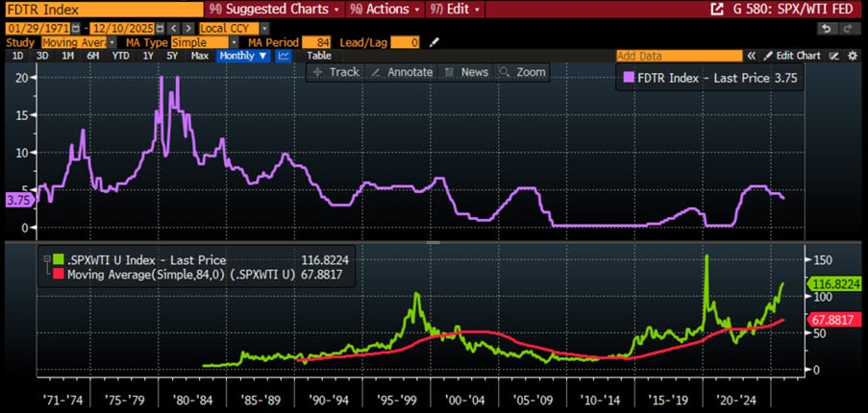Click the '80-'84 x-axis label
Image resolution: width=868 pixels, height=413 pixels.
click(x=191, y=399)
